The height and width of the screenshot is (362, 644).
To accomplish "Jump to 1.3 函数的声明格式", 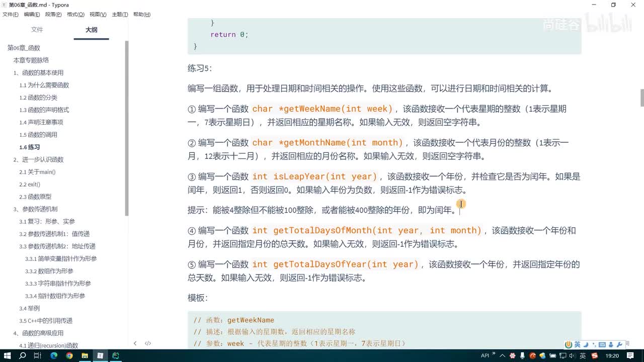I will [44, 110].
